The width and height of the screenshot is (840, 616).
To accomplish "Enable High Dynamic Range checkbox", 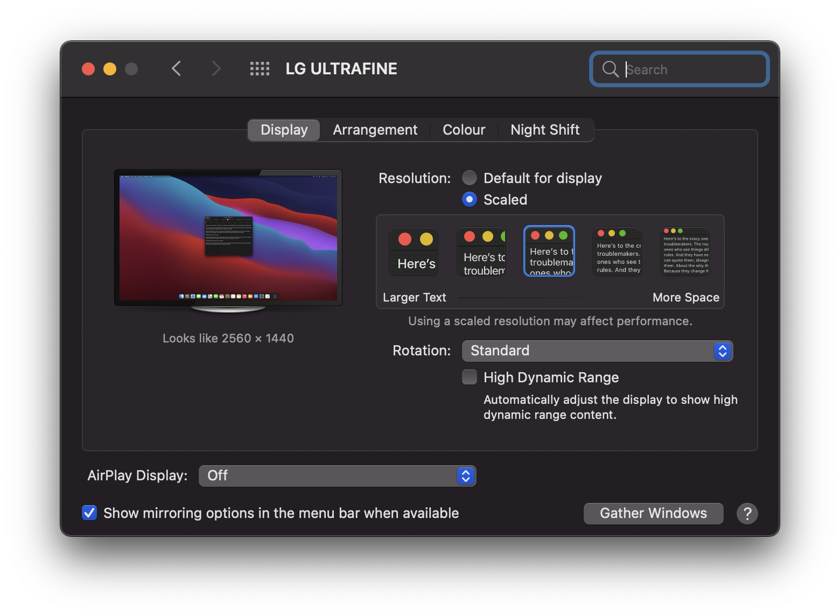I will tap(470, 377).
